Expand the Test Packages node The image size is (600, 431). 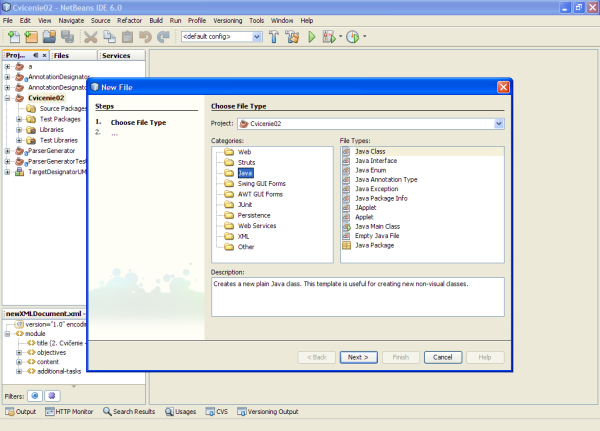tap(19, 119)
